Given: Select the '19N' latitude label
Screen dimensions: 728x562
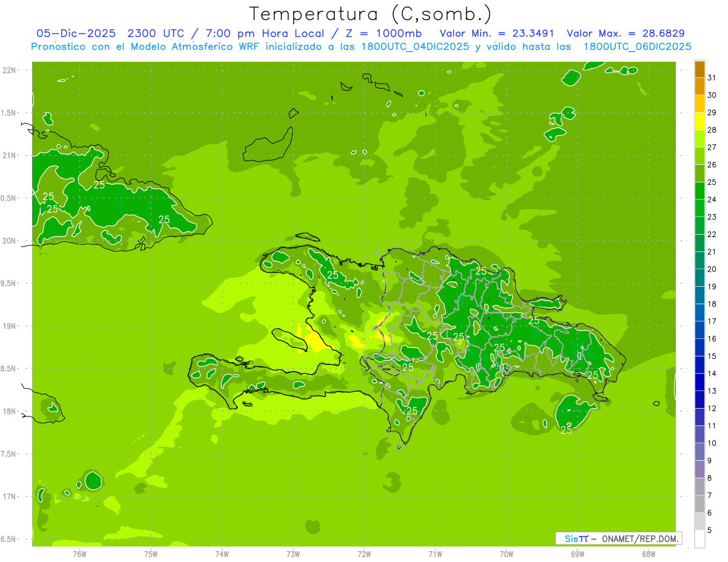Looking at the screenshot, I should point(10,326).
